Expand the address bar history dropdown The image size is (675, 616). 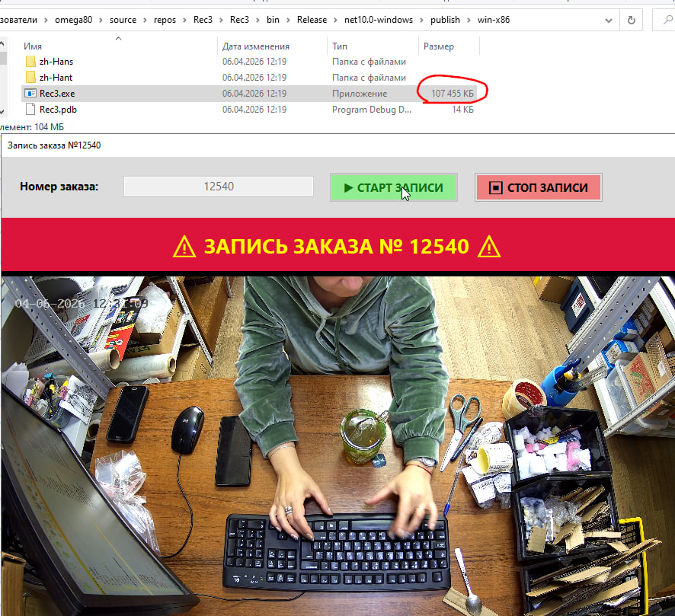pyautogui.click(x=607, y=20)
